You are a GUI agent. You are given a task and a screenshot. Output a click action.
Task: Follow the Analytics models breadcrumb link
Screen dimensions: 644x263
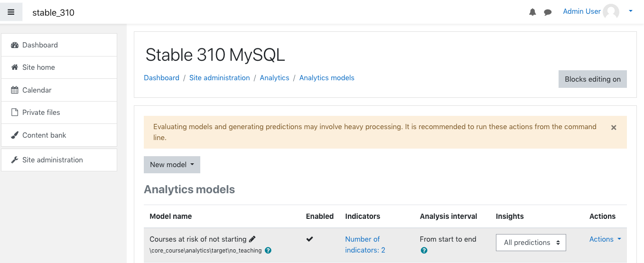[327, 78]
